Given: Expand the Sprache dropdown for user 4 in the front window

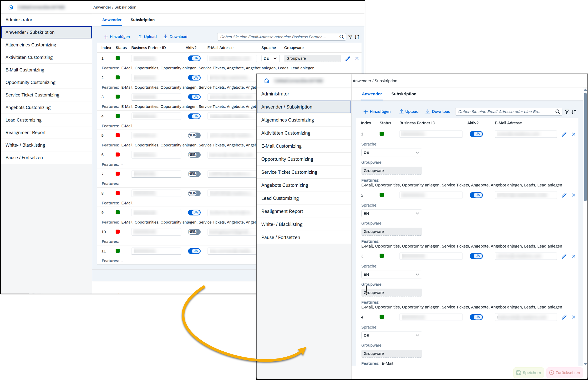Looking at the screenshot, I should click(391, 335).
